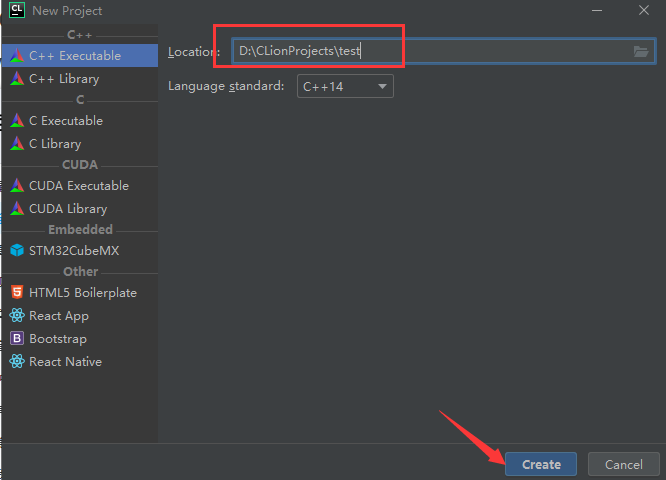Select C++ Library project type
The image size is (666, 480).
tap(80, 79)
